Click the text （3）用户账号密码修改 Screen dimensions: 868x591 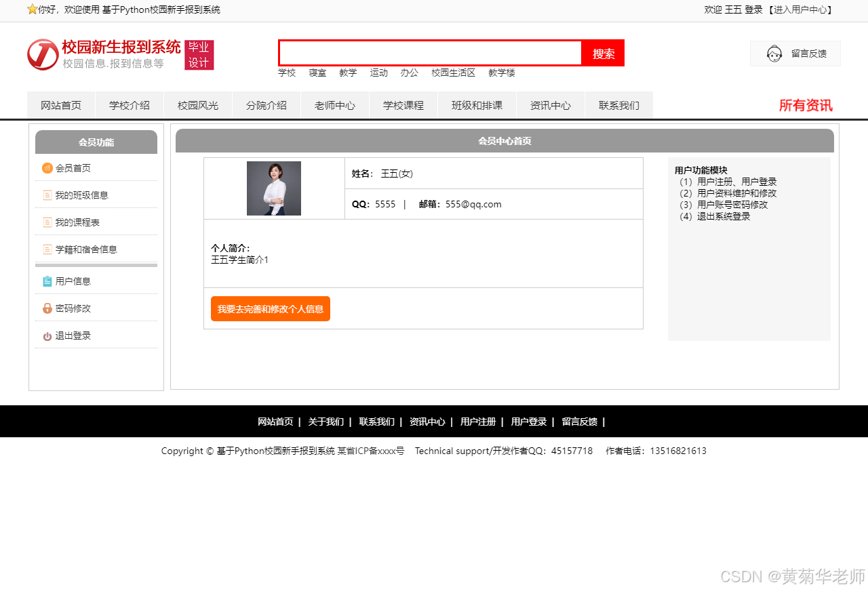click(722, 205)
